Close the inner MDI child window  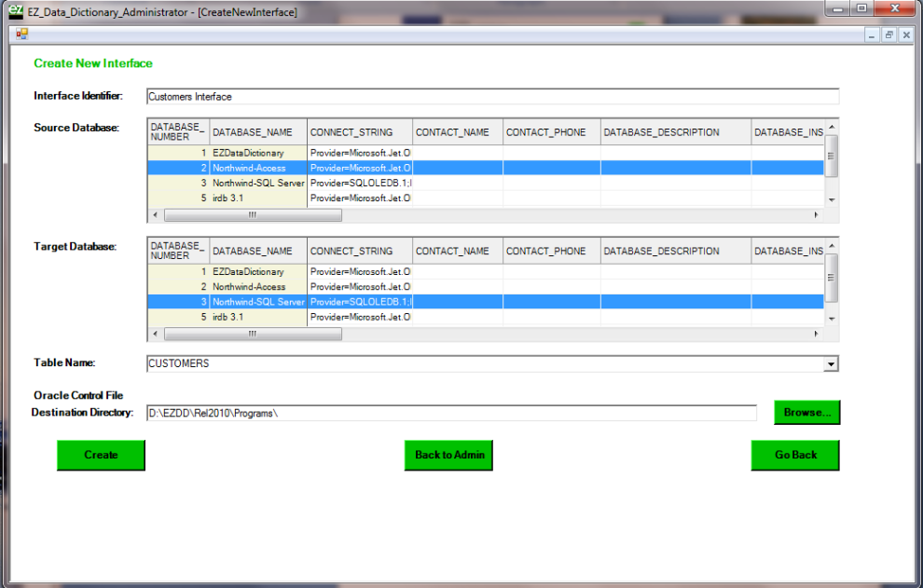pyautogui.click(x=905, y=34)
